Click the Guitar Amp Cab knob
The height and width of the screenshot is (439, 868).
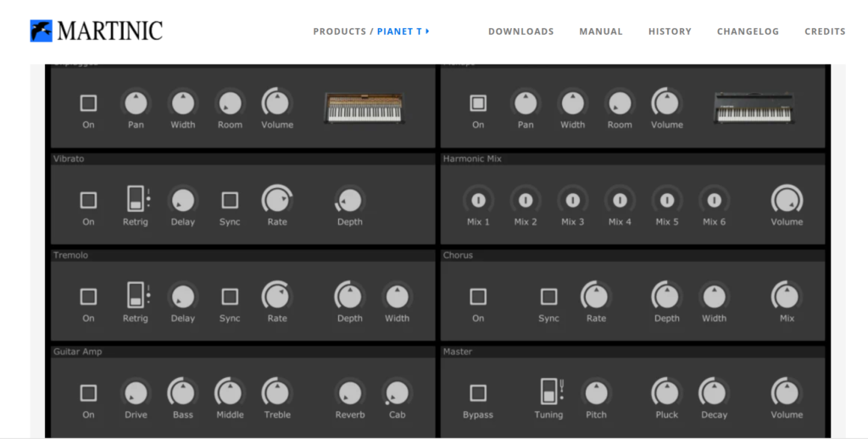pos(397,393)
